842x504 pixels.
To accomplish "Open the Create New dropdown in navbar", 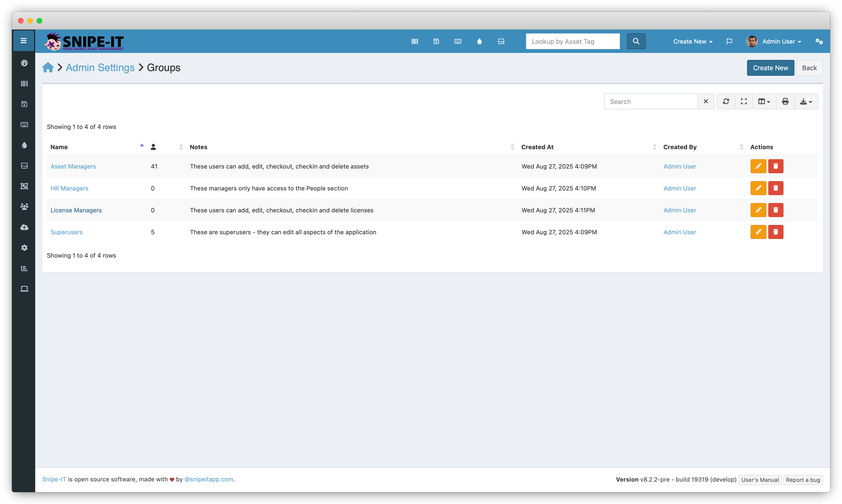I will (x=693, y=41).
